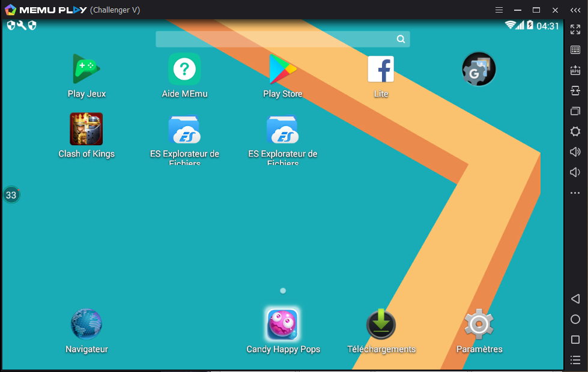Open Facebook Lite app
The width and height of the screenshot is (588, 372).
tap(381, 70)
